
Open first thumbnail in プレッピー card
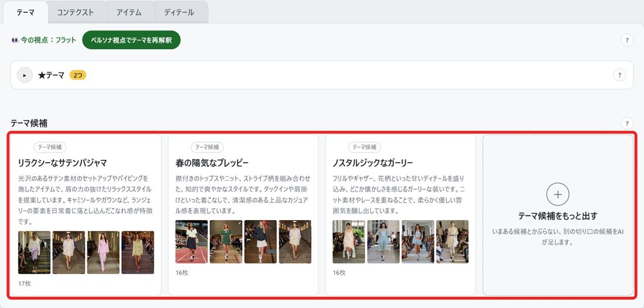coord(191,241)
